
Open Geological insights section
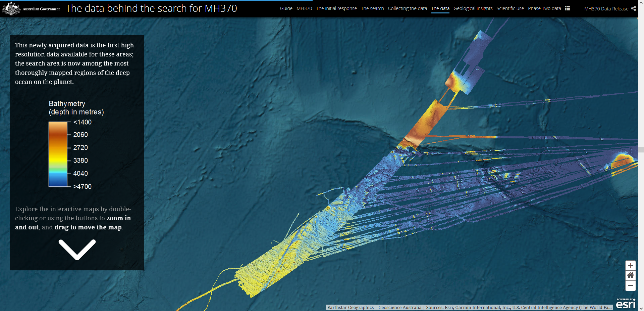(x=473, y=8)
